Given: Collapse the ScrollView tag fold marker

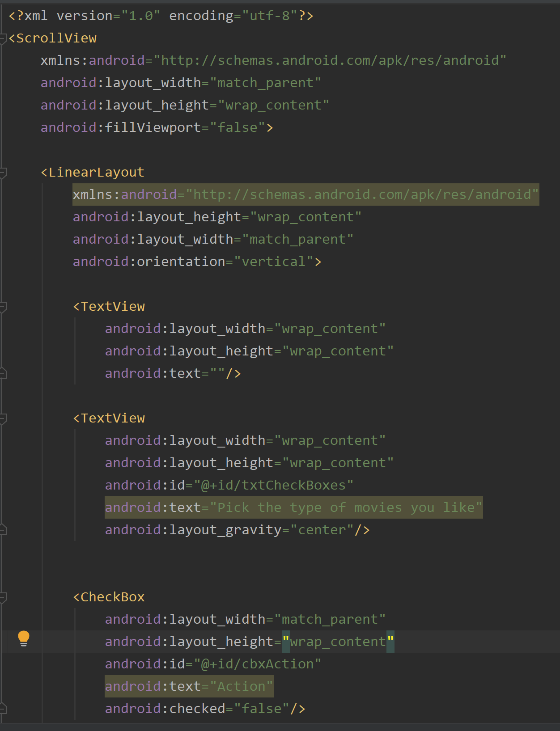Looking at the screenshot, I should tap(3, 38).
